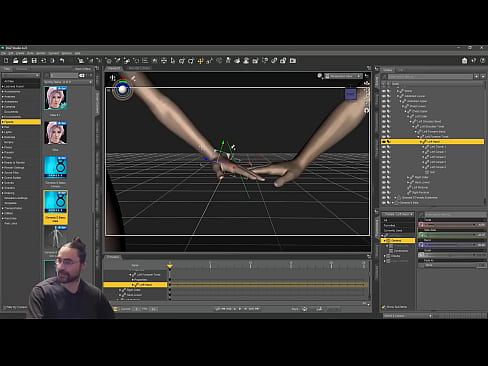488x366 pixels.
Task: Expand the Right Collar node in Scene
Action: (x=407, y=177)
